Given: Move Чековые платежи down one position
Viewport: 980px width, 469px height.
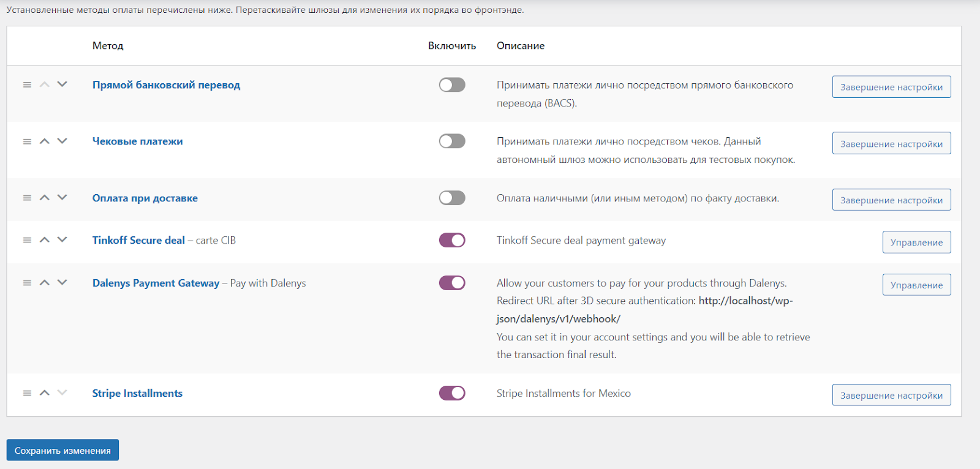Looking at the screenshot, I should click(62, 141).
